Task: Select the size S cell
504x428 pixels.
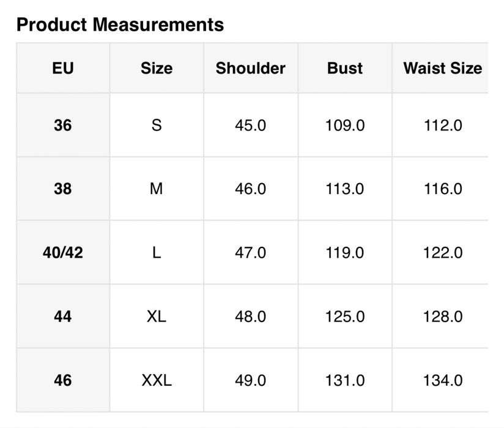Action: coord(157,126)
